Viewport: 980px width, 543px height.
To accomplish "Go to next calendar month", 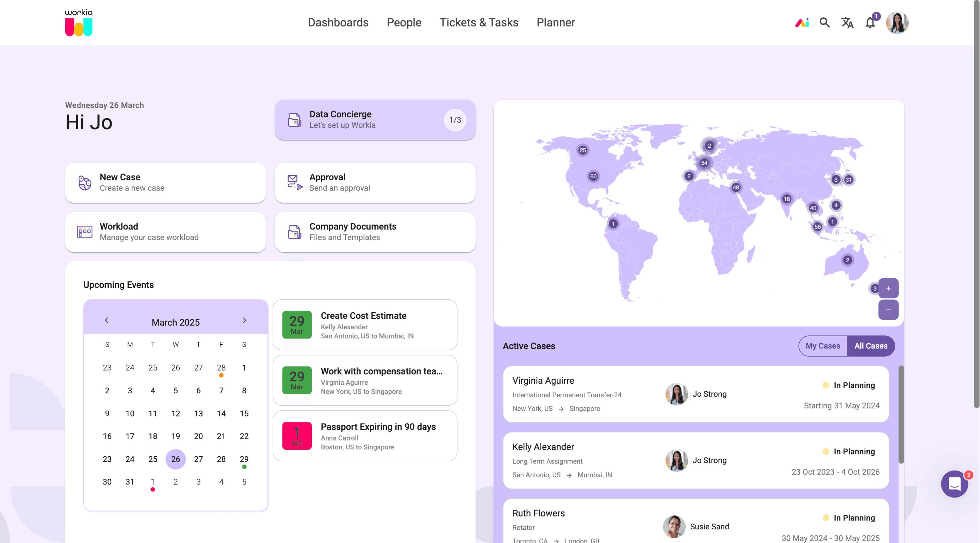I will coord(245,320).
